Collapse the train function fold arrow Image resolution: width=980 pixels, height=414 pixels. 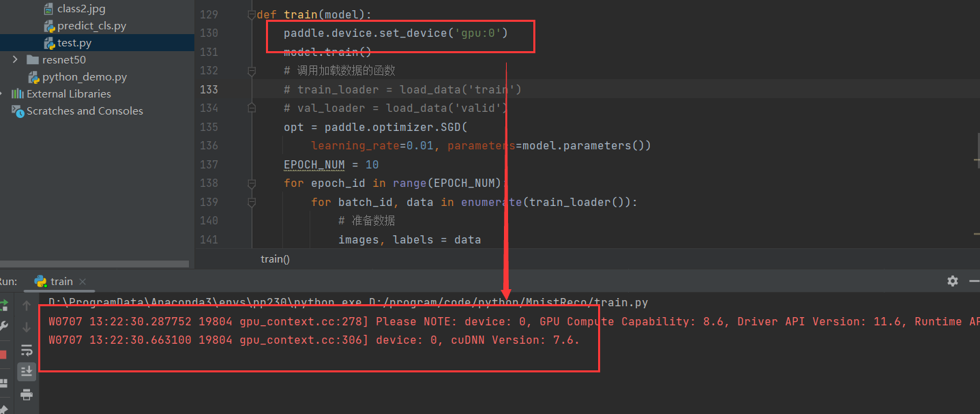click(251, 14)
